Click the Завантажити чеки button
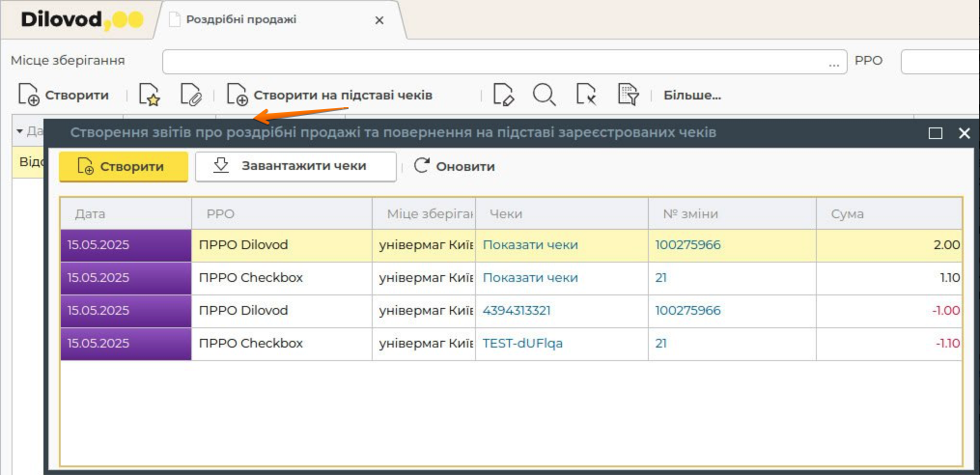The image size is (980, 475). (295, 166)
